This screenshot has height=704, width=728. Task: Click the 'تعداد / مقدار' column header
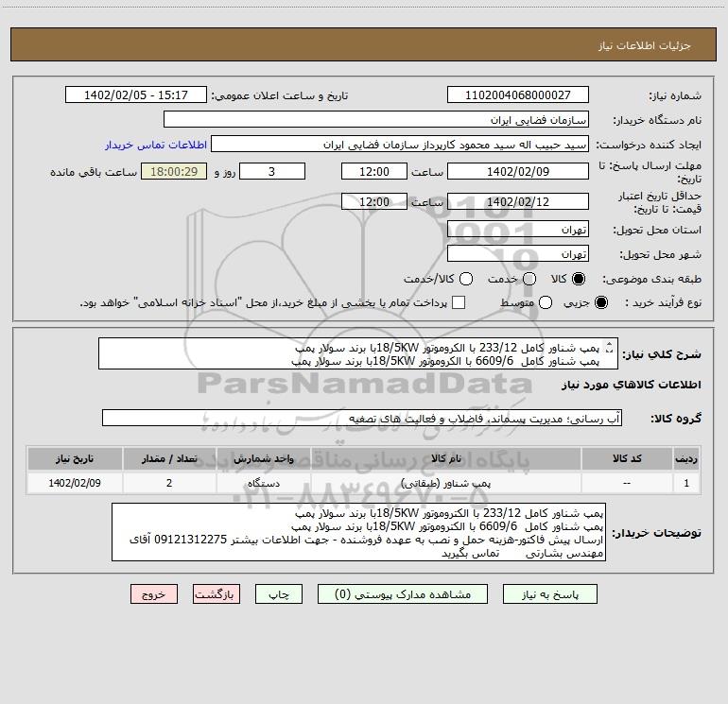click(x=169, y=458)
